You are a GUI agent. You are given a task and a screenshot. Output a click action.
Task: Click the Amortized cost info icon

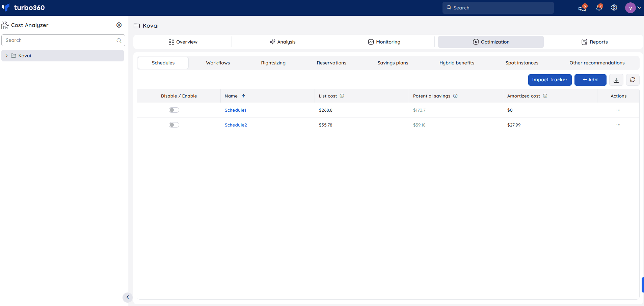click(545, 96)
